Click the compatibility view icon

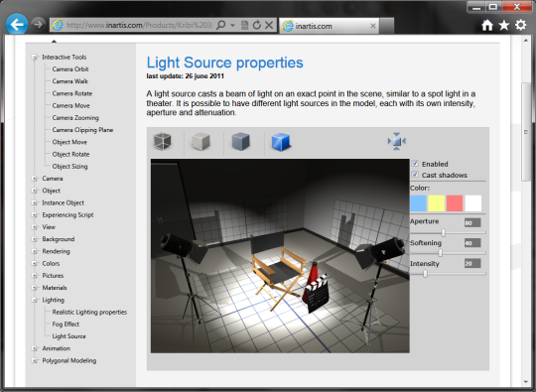pyautogui.click(x=244, y=25)
